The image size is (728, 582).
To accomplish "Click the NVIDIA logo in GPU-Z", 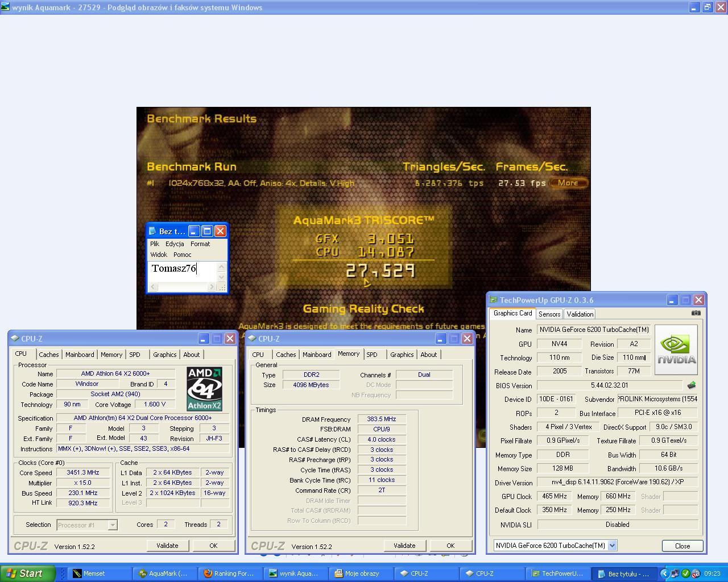I will (x=676, y=350).
